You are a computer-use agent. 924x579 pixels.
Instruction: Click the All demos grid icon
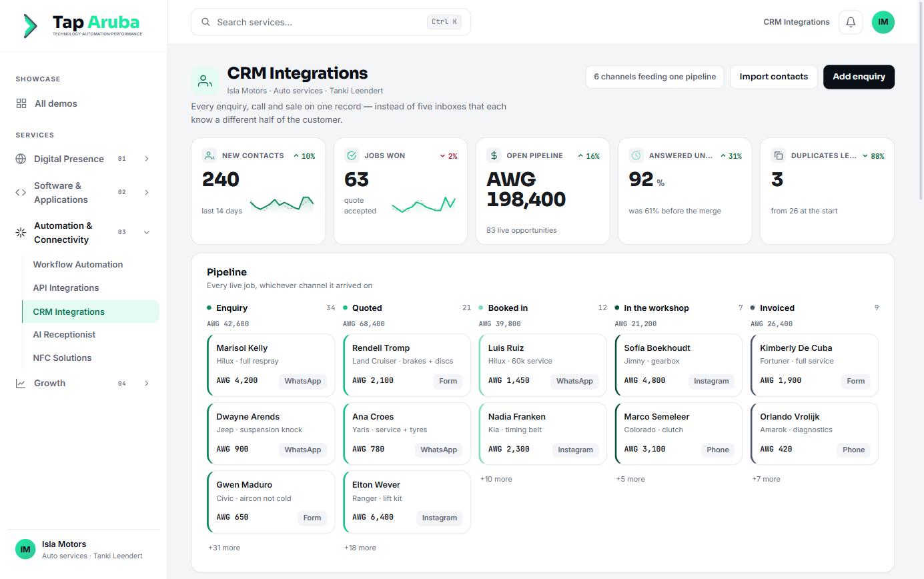click(21, 103)
